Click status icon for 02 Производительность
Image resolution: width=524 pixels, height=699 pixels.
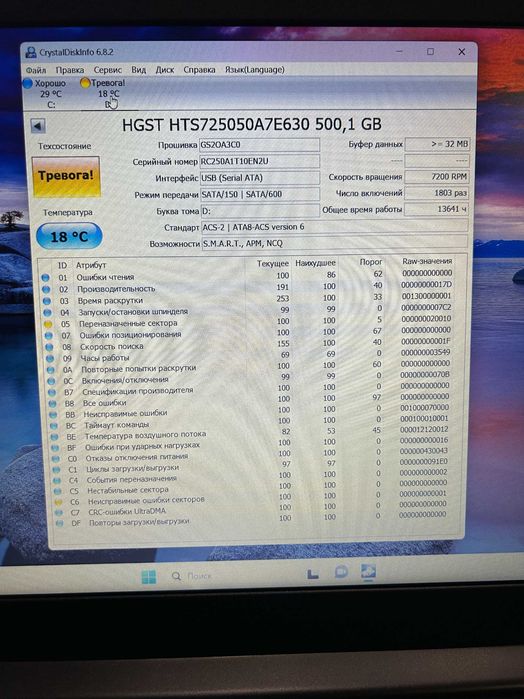click(x=46, y=289)
